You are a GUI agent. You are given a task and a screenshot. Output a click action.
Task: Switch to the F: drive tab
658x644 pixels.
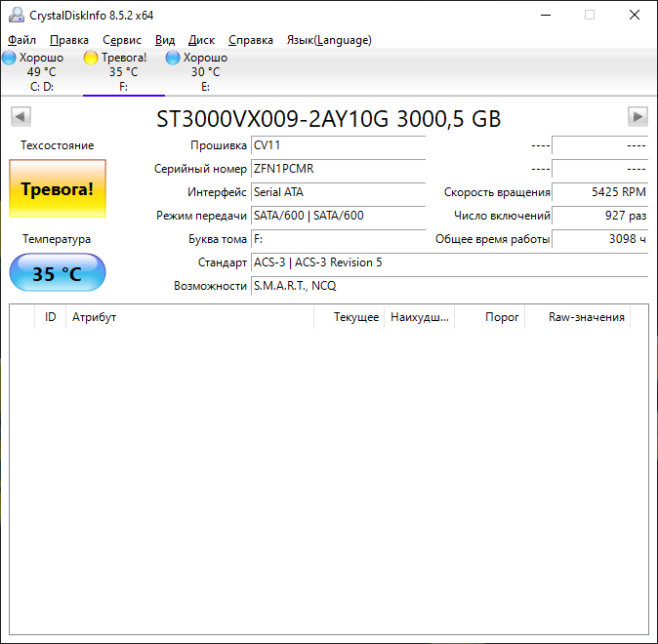pyautogui.click(x=124, y=72)
